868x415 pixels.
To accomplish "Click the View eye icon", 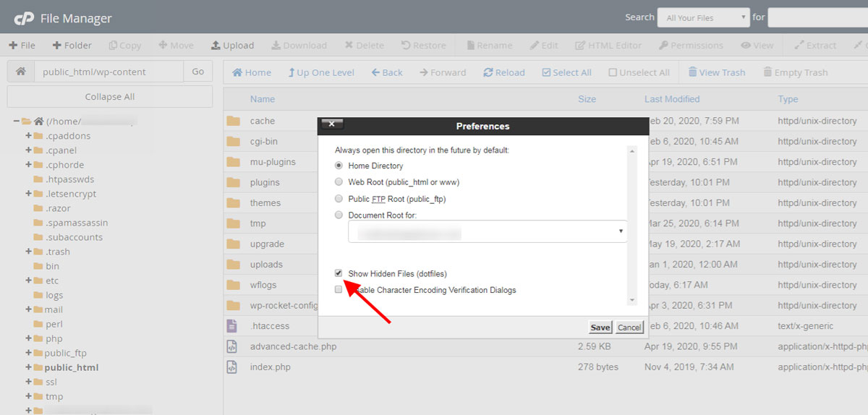I will [x=746, y=45].
